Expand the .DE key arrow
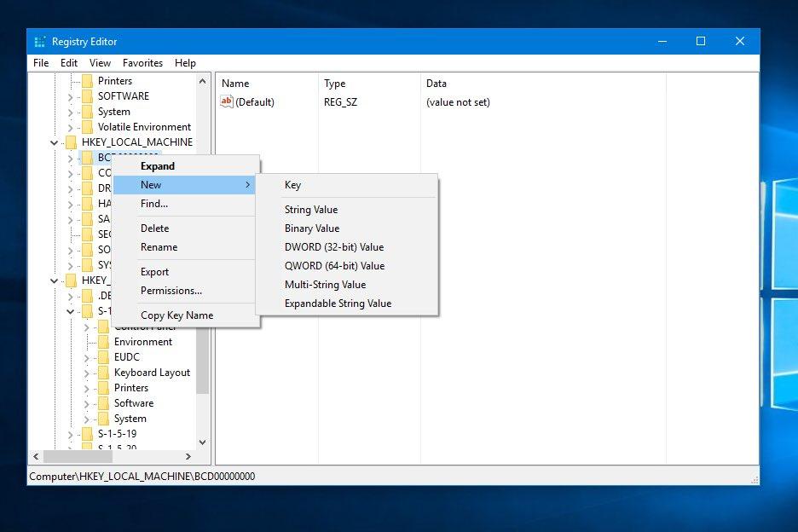This screenshot has height=532, width=798. click(x=70, y=297)
